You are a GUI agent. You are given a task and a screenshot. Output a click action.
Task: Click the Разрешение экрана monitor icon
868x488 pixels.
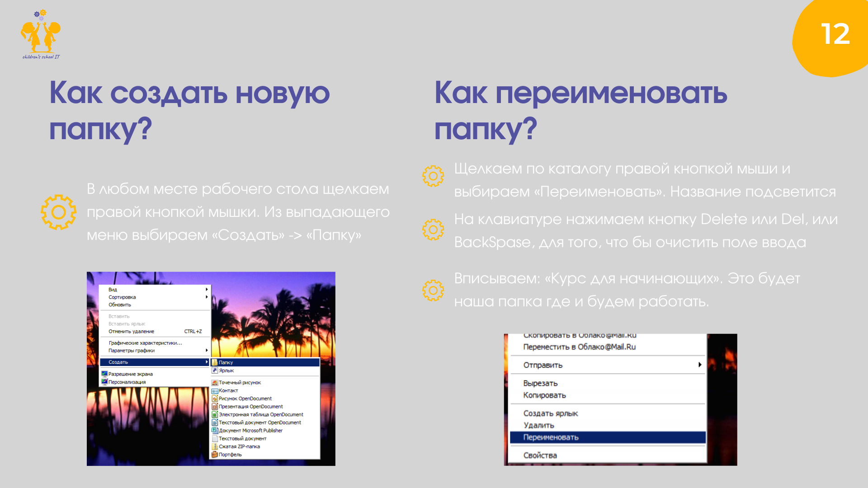(x=104, y=374)
